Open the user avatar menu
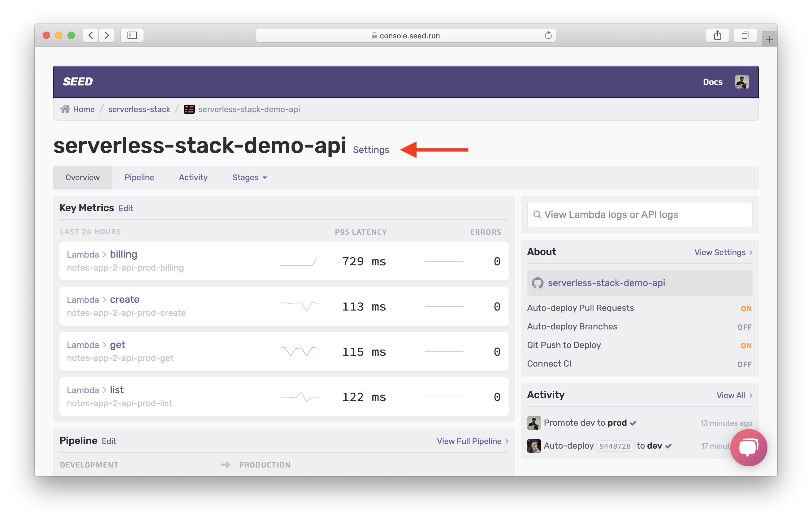Image resolution: width=812 pixels, height=522 pixels. [741, 82]
